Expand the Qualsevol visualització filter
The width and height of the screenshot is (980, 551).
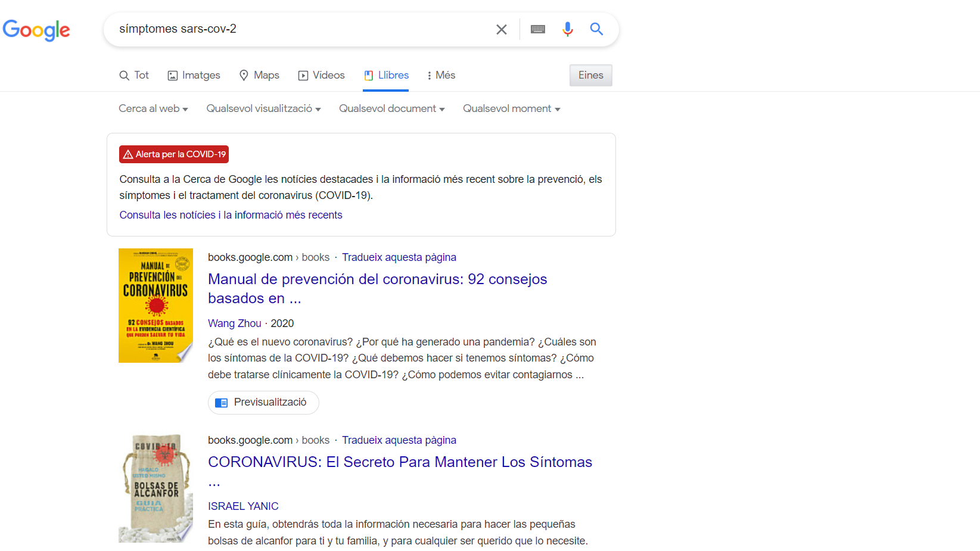pyautogui.click(x=263, y=109)
